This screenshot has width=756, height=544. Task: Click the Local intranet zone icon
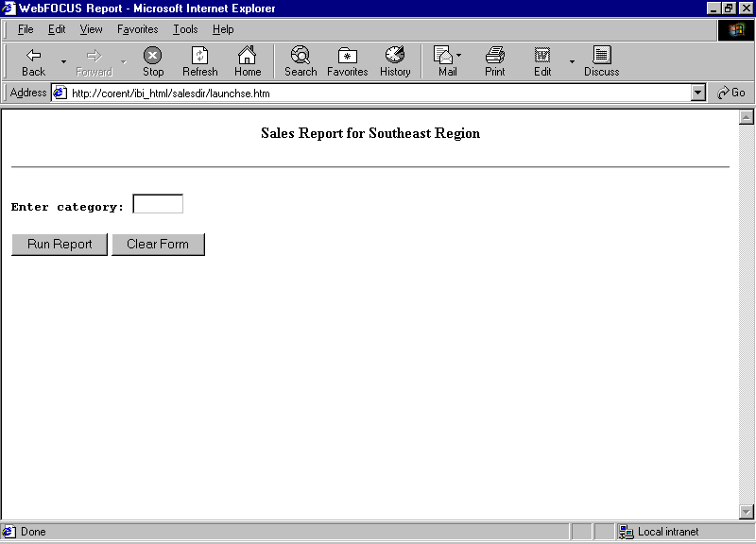[626, 532]
